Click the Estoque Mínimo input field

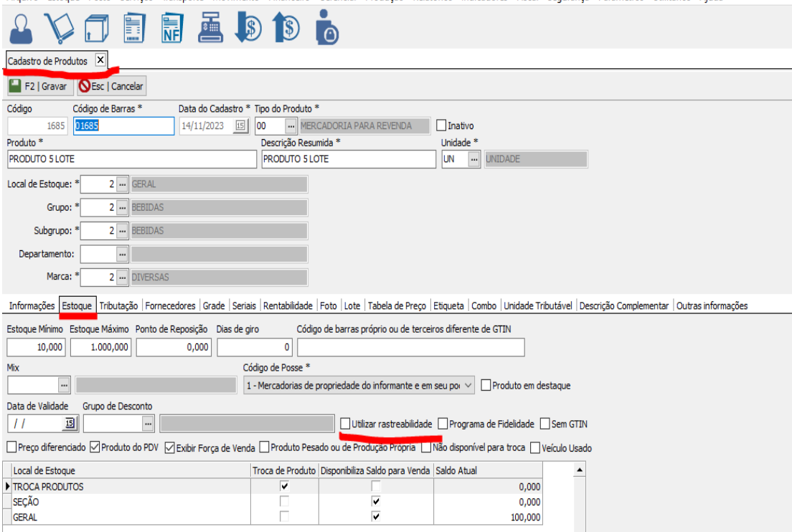(37, 347)
